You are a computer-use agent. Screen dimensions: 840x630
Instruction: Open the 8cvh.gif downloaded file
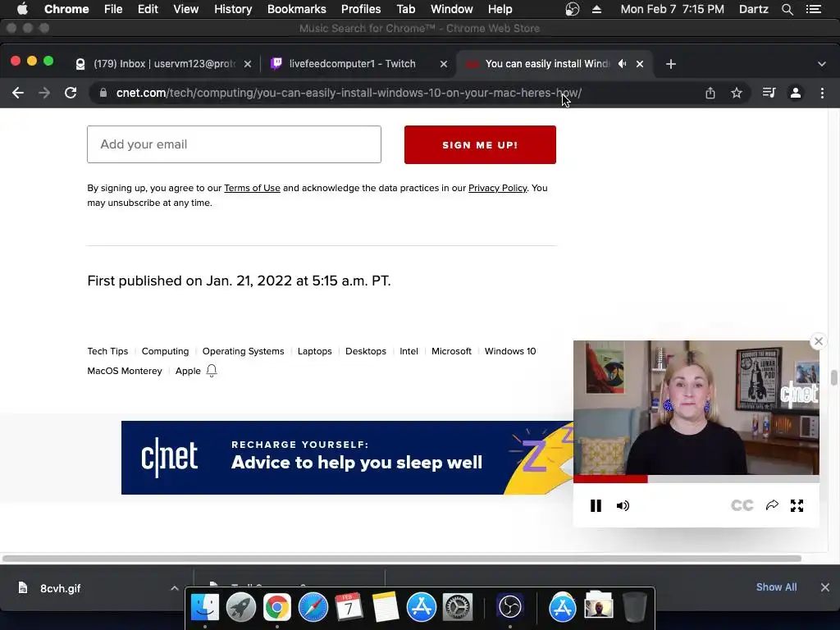(x=60, y=588)
